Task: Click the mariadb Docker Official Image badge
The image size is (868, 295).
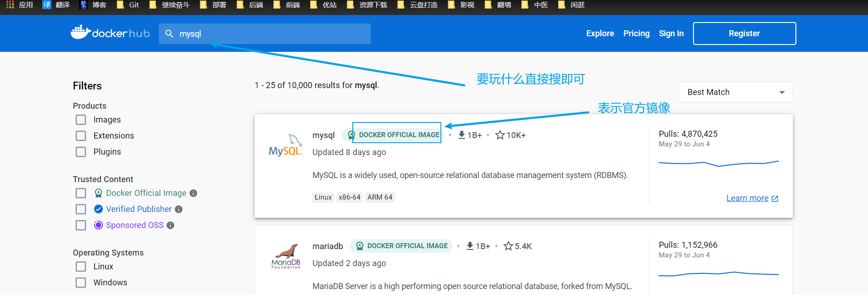Action: (x=401, y=246)
